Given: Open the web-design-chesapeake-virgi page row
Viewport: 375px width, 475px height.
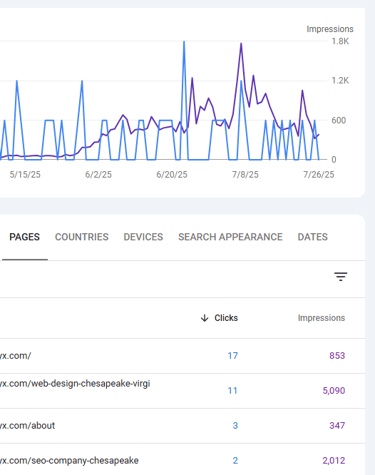Looking at the screenshot, I should click(182, 391).
